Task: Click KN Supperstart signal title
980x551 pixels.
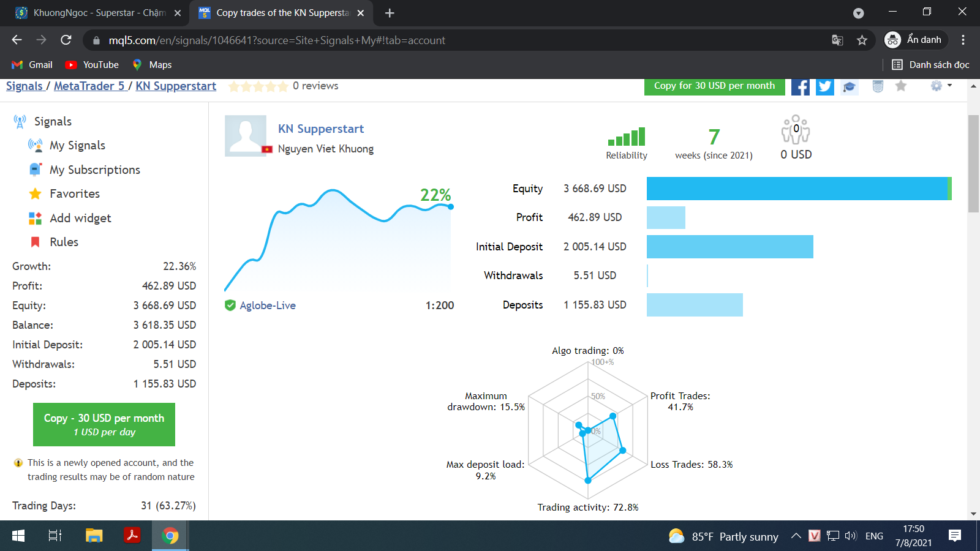Action: (321, 129)
